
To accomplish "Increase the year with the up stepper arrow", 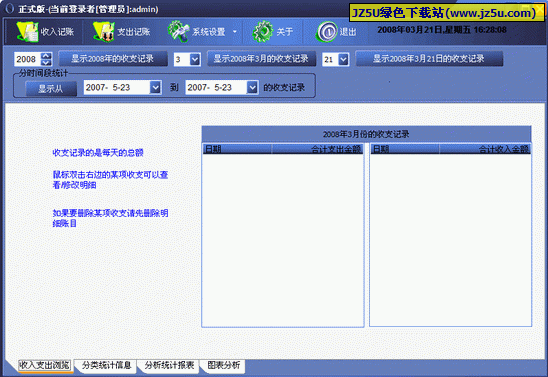I will tap(46, 56).
